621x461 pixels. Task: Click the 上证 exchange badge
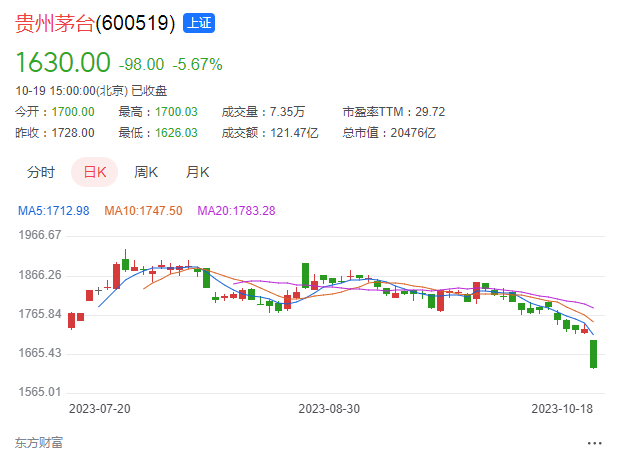[199, 23]
